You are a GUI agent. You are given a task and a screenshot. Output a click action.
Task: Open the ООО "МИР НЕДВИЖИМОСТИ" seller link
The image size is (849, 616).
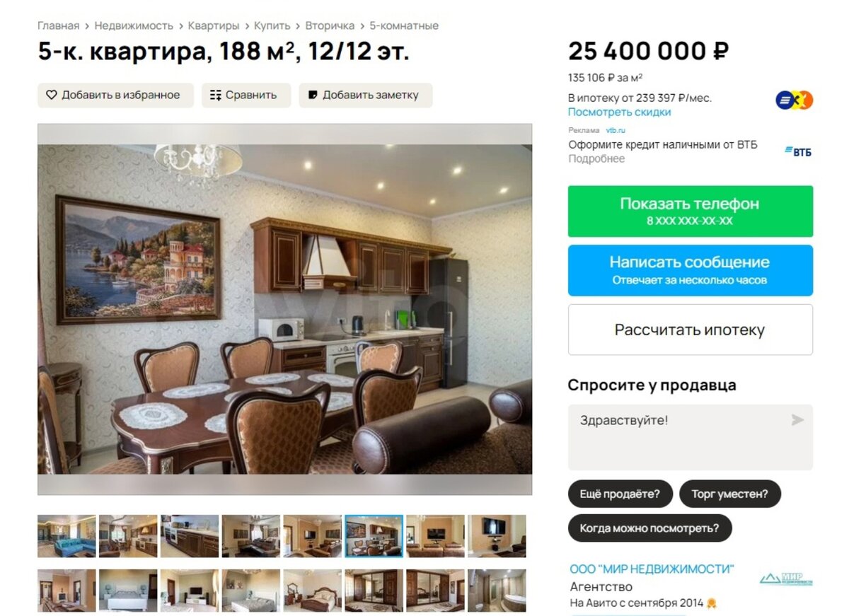[x=652, y=569]
